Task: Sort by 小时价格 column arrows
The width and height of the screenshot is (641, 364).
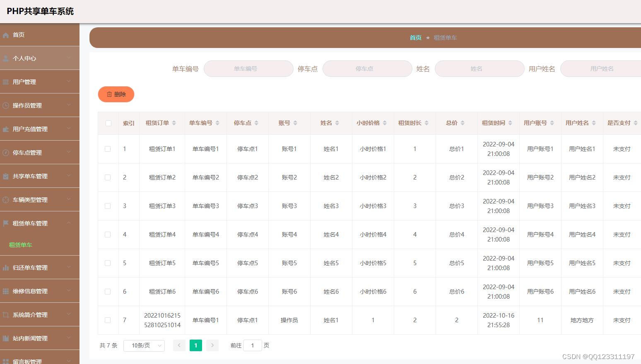Action: (385, 123)
